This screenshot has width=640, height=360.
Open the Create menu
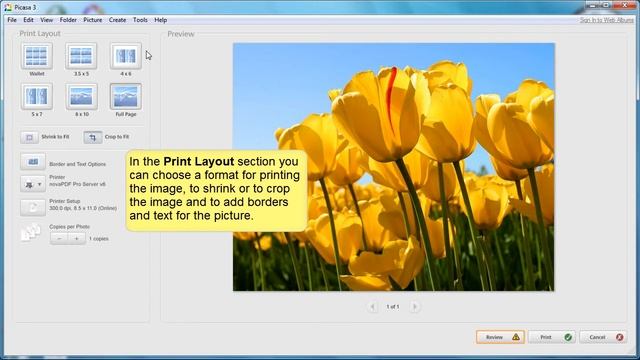tap(118, 20)
